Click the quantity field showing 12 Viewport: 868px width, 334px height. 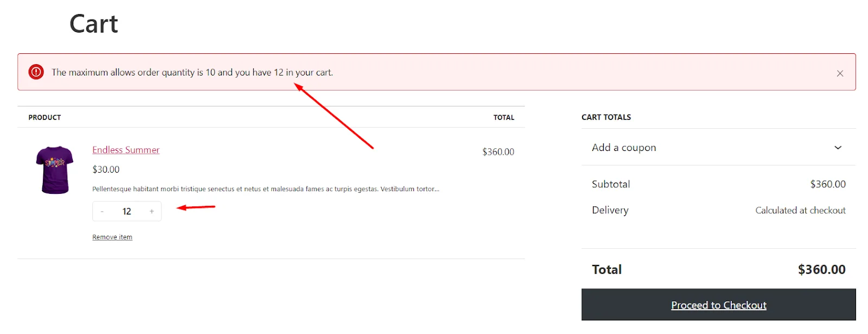click(126, 211)
